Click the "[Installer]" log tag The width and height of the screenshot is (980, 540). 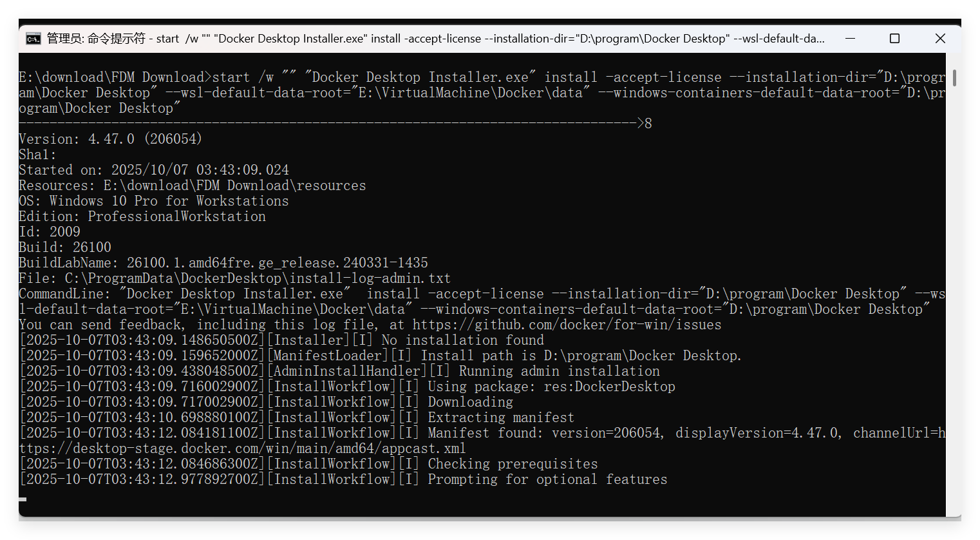[308, 340]
